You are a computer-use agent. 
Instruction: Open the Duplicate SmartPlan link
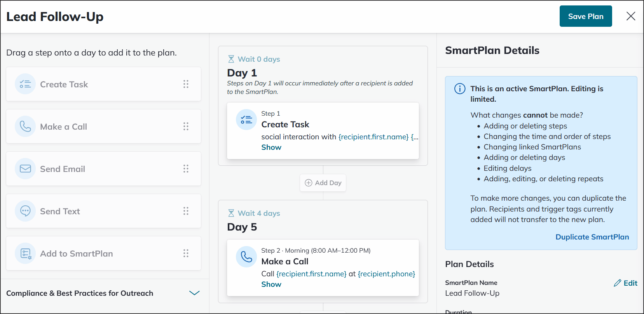[592, 237]
